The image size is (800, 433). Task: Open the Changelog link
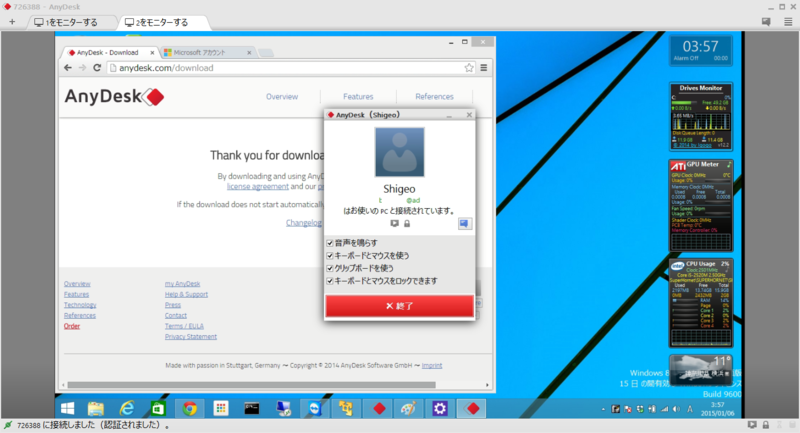point(304,223)
